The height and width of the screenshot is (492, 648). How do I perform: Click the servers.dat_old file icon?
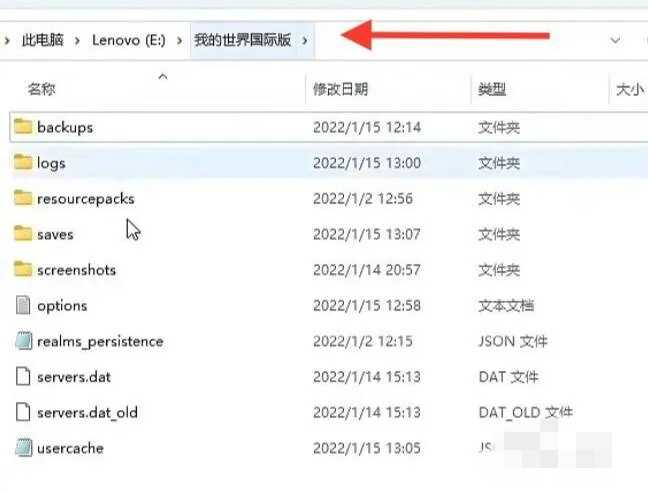click(x=23, y=412)
